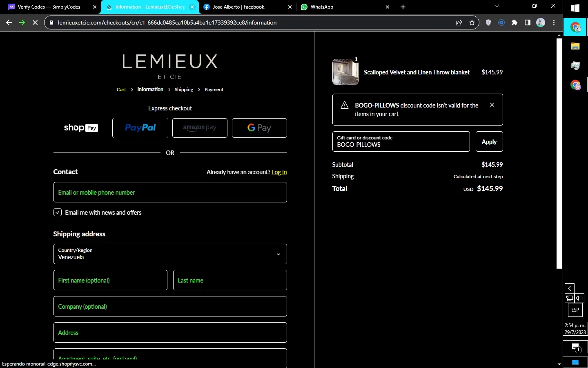This screenshot has height=368, width=588.
Task: Open the Country/Region dropdown showing Venezuela
Action: (x=170, y=254)
